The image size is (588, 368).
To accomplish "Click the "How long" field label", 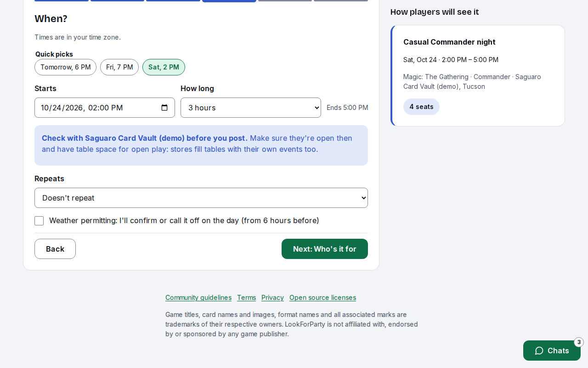I will tap(197, 88).
